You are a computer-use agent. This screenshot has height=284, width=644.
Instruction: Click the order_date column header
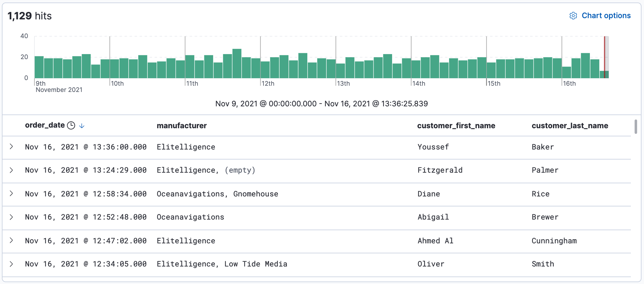pyautogui.click(x=45, y=125)
